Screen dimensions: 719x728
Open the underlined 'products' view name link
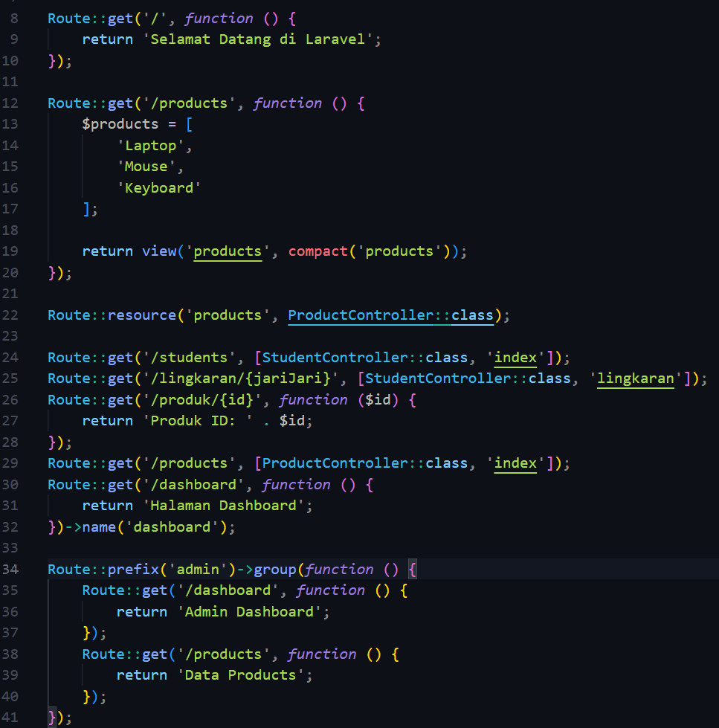[228, 251]
